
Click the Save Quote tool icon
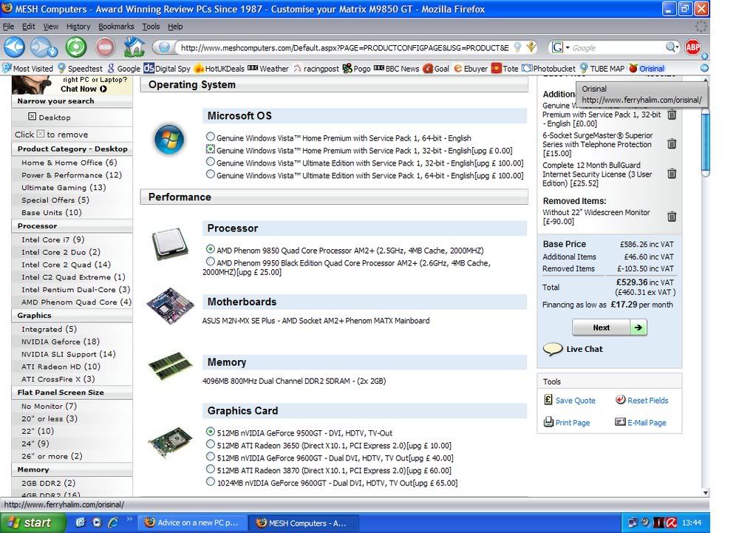click(548, 400)
